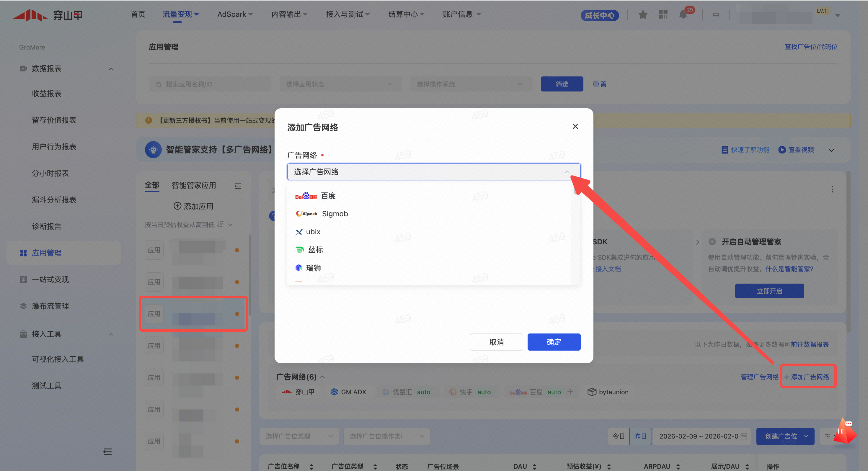The width and height of the screenshot is (868, 471).
Task: Click the 前往数据报表 link
Action: pyautogui.click(x=809, y=344)
